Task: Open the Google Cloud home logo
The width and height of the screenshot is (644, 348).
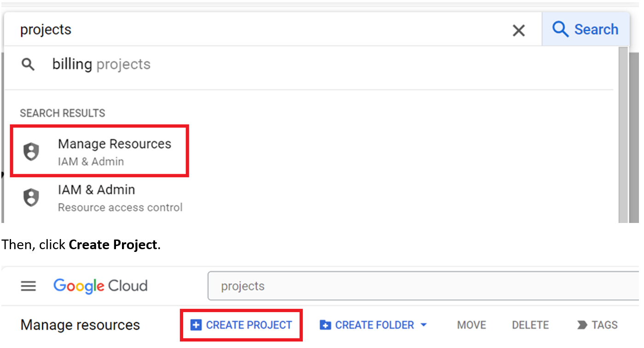Action: (x=100, y=285)
